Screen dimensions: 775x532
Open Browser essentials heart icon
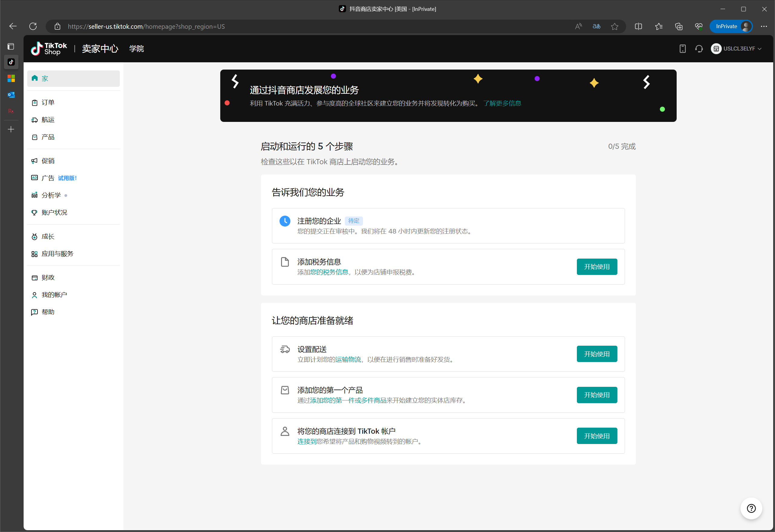(699, 26)
